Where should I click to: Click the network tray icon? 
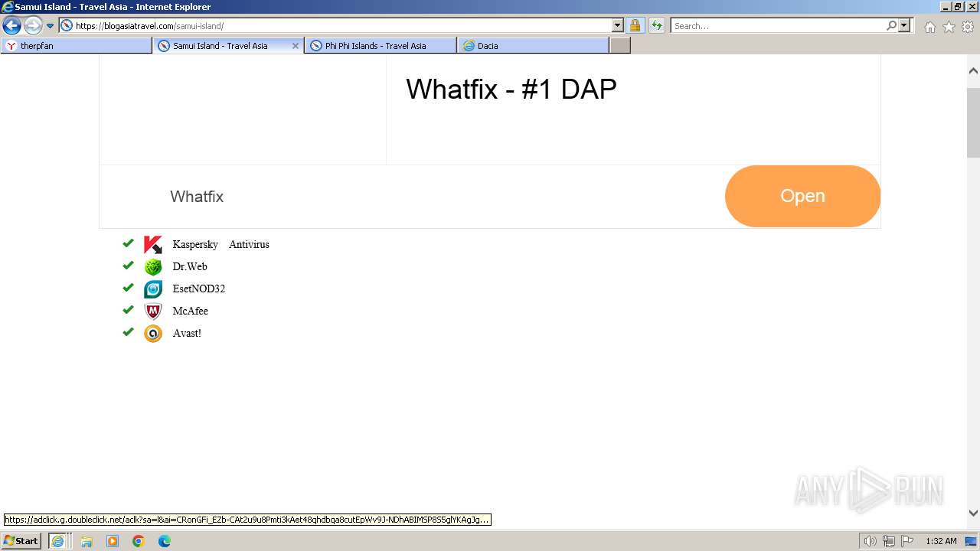(x=889, y=541)
